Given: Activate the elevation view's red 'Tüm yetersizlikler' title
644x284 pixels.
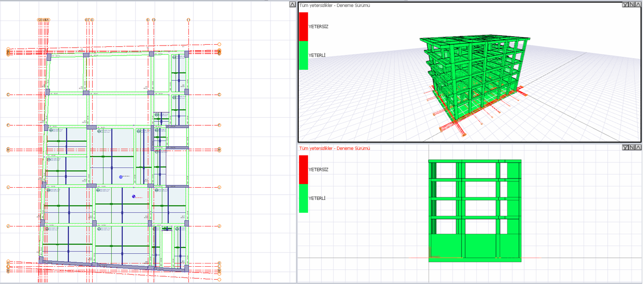Looking at the screenshot, I should pos(334,148).
